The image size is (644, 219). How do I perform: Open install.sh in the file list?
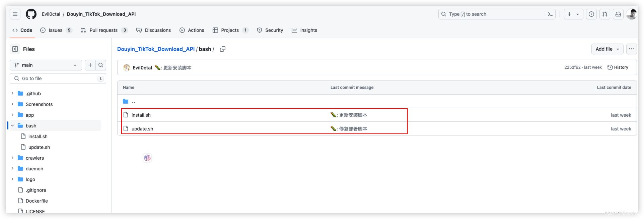click(141, 115)
